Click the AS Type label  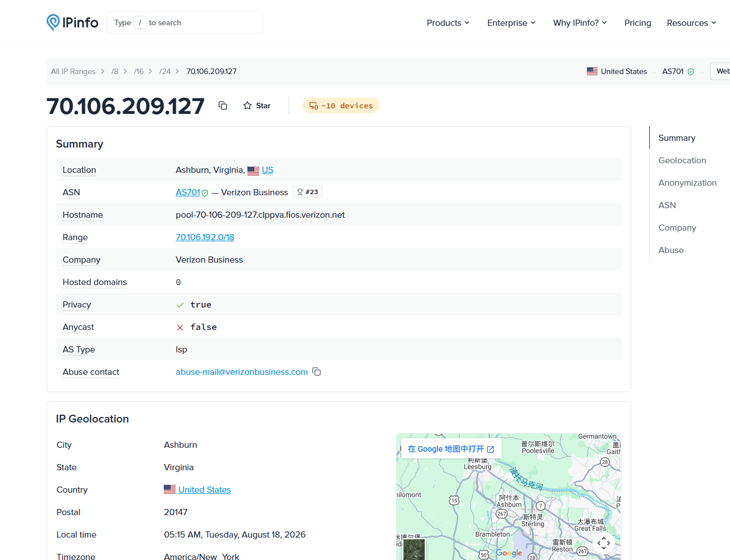[x=79, y=350]
